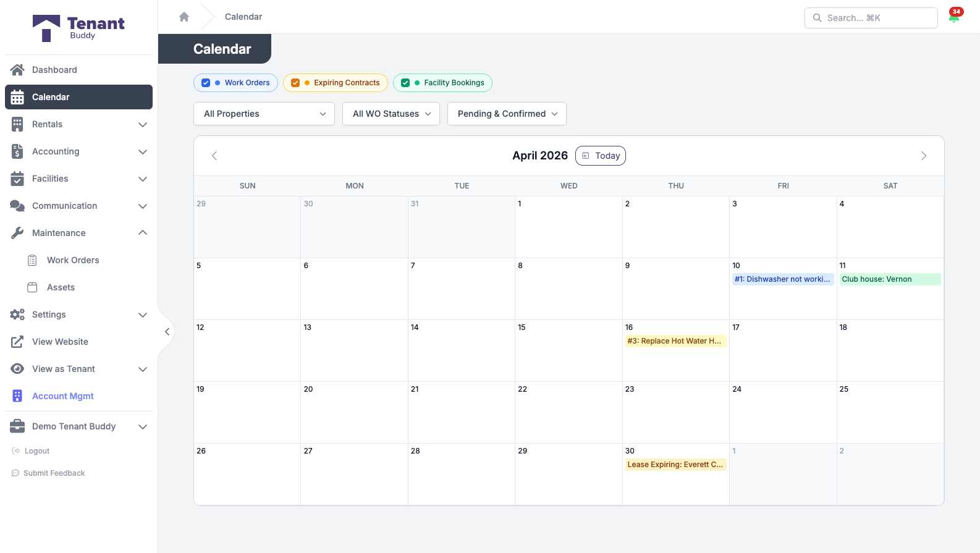Open the Replace Hot Water event
This screenshot has height=553, width=980.
(675, 341)
